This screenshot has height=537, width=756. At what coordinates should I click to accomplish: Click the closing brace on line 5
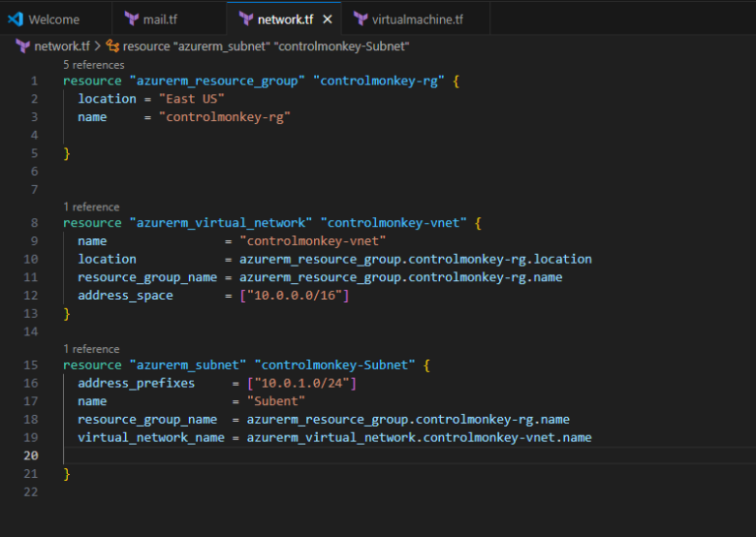click(x=67, y=153)
